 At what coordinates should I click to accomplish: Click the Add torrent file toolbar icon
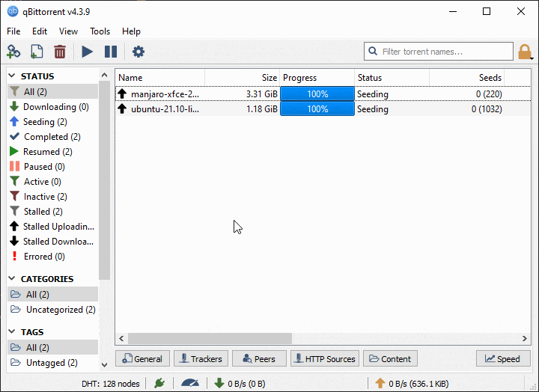coord(37,52)
